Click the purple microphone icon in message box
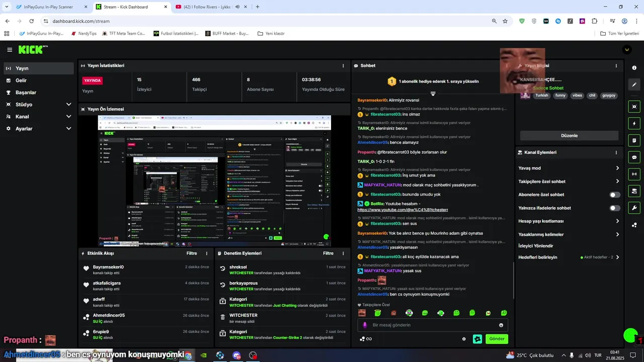Image resolution: width=644 pixels, height=362 pixels. click(365, 325)
